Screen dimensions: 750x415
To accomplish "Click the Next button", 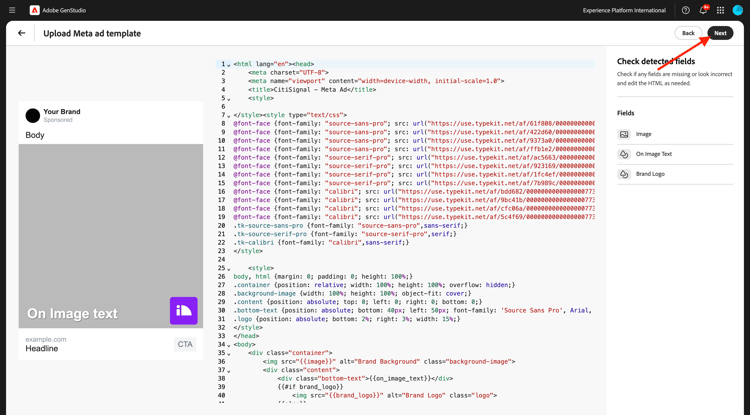I will click(x=720, y=33).
